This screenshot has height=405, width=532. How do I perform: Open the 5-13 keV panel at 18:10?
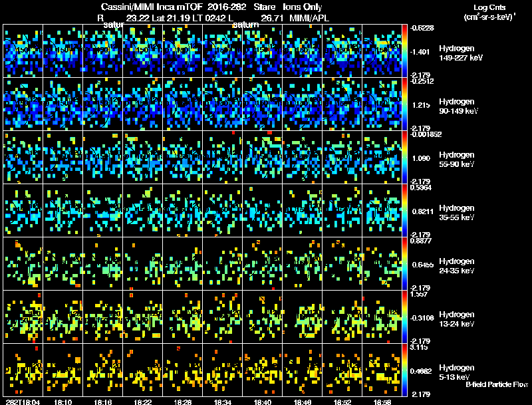point(63,370)
